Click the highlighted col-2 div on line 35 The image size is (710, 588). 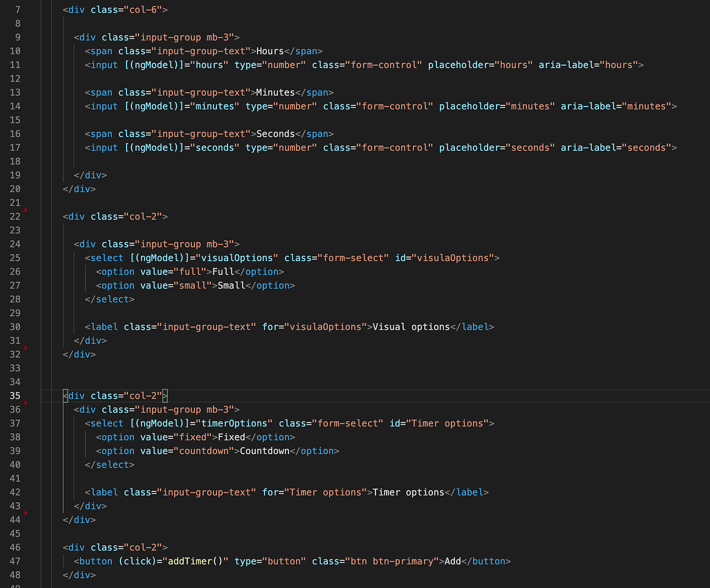pyautogui.click(x=115, y=396)
